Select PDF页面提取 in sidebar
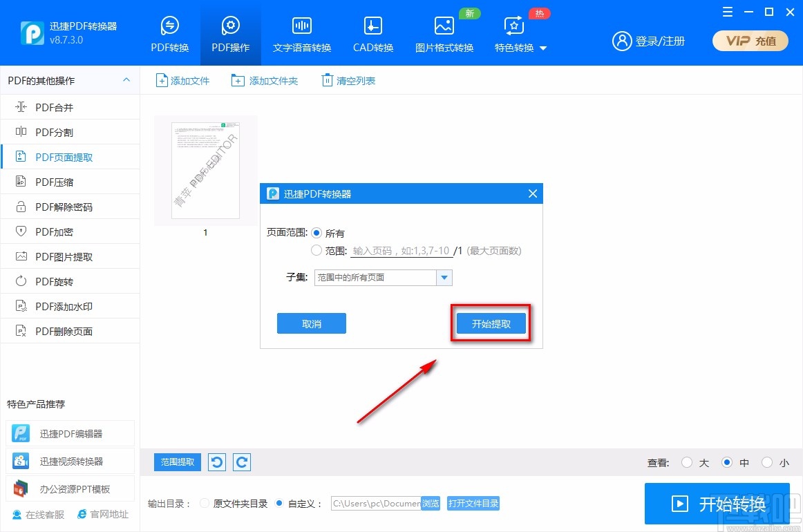Image resolution: width=803 pixels, height=532 pixels. coord(70,157)
